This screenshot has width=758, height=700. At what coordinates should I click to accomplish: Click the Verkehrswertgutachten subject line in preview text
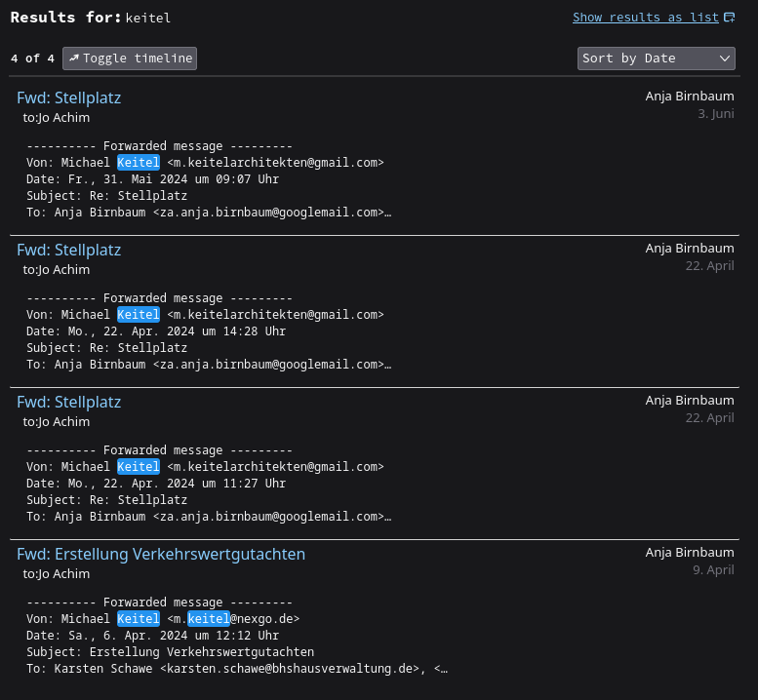pyautogui.click(x=170, y=652)
